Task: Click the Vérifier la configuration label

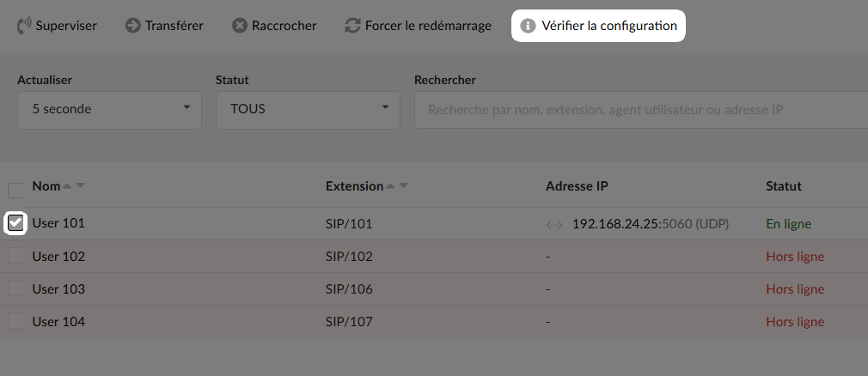Action: click(x=609, y=26)
